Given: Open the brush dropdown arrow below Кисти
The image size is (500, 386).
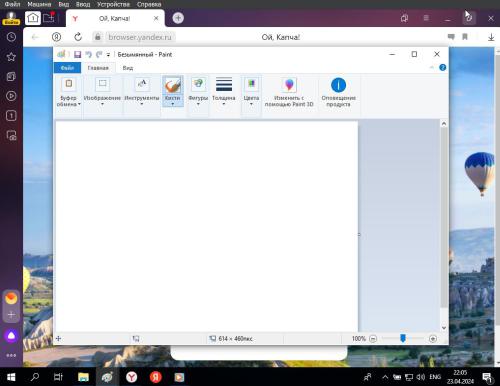Looking at the screenshot, I should click(173, 104).
